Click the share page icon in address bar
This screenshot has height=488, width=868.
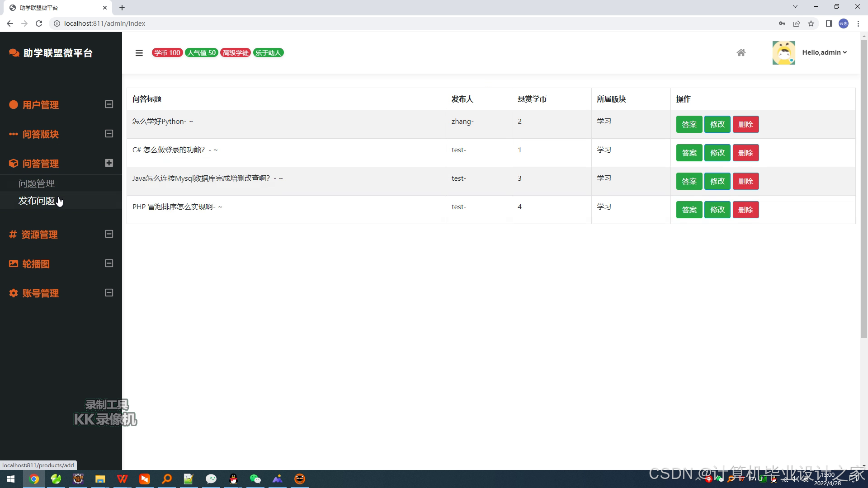[x=797, y=23]
